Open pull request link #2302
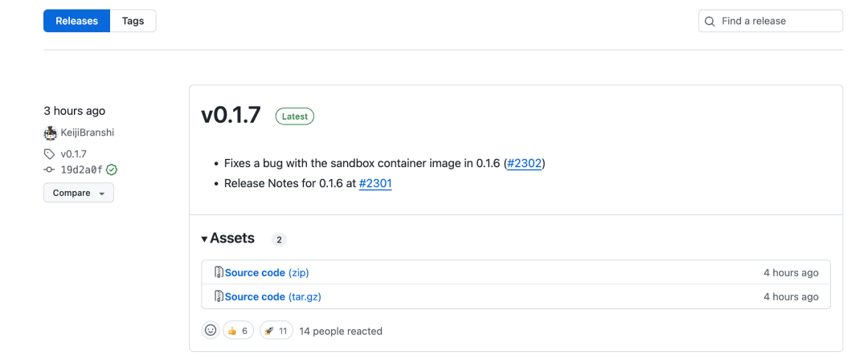868x363 pixels. (x=524, y=163)
